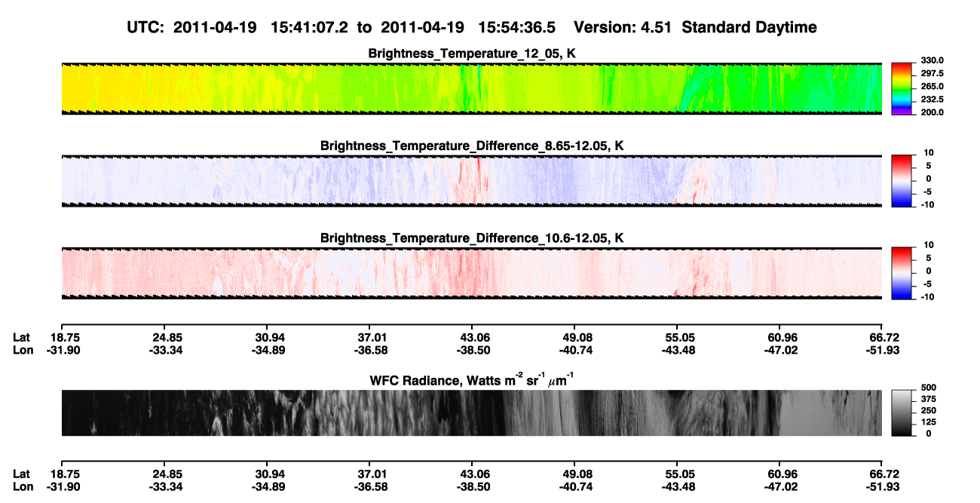Click the 'Lat' axis label below the WFC panel

tap(22, 474)
